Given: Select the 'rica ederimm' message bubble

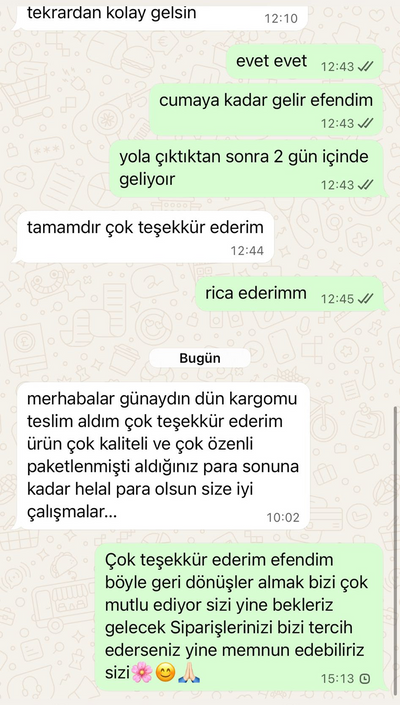Looking at the screenshot, I should click(x=289, y=294).
